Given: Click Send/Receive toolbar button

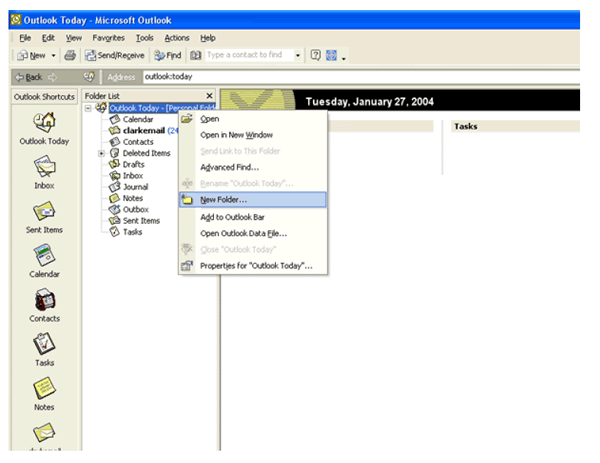Looking at the screenshot, I should 114,56.
